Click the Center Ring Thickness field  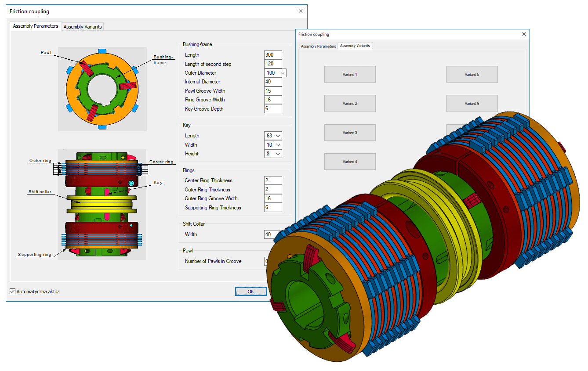(273, 180)
